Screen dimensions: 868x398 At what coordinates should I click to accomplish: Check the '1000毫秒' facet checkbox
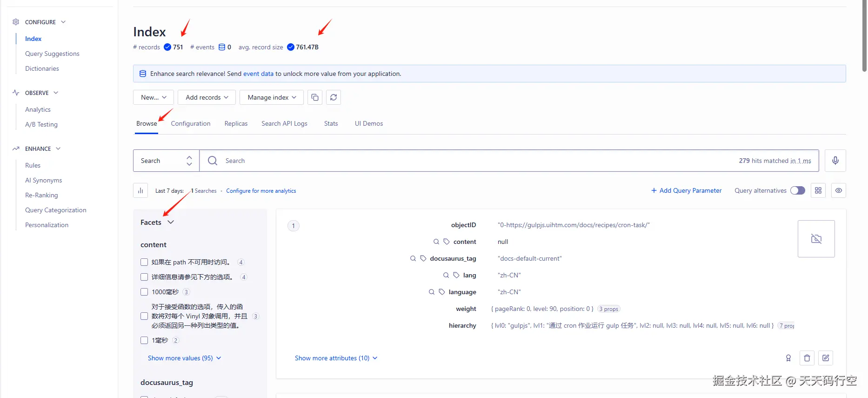[144, 292]
